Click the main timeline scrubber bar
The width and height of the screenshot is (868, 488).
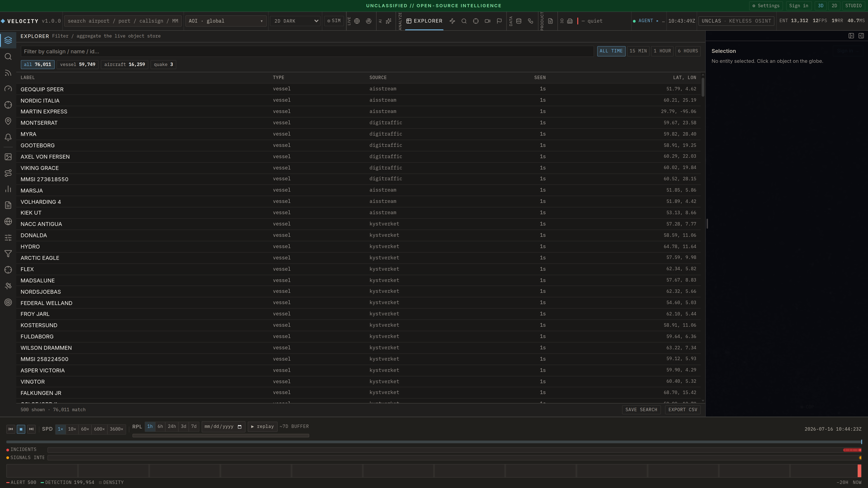434,442
